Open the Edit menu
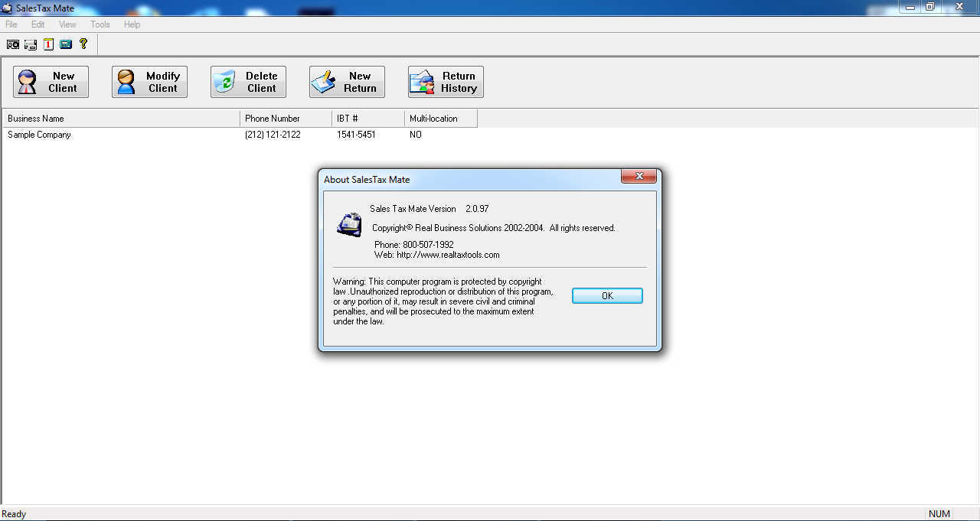The height and width of the screenshot is (521, 980). tap(37, 24)
